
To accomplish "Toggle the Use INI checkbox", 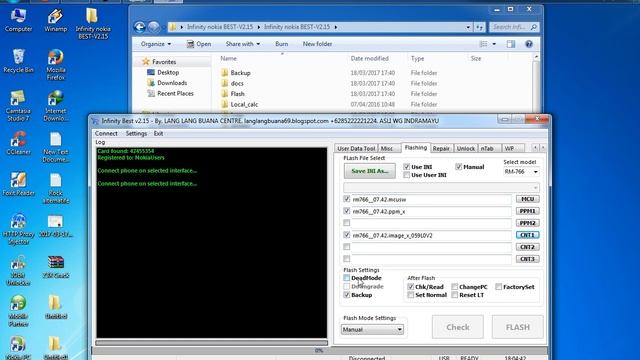I will 406,167.
